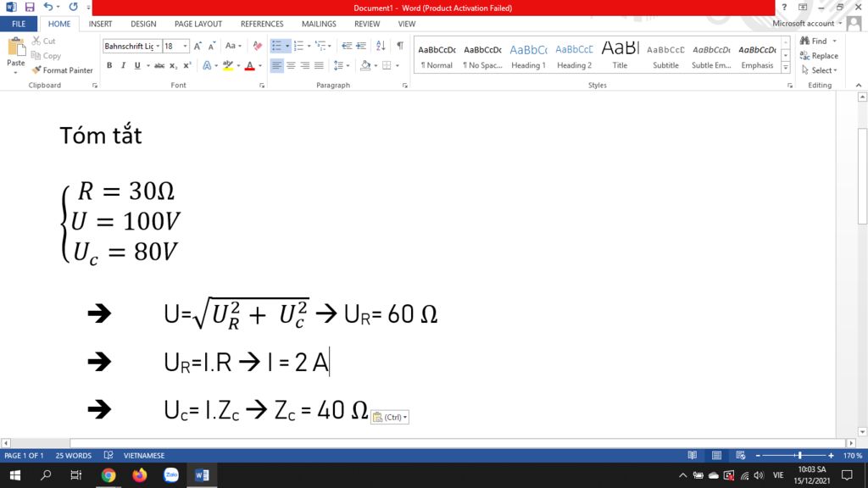Decrease font size with Shrink Font icon

pos(211,46)
